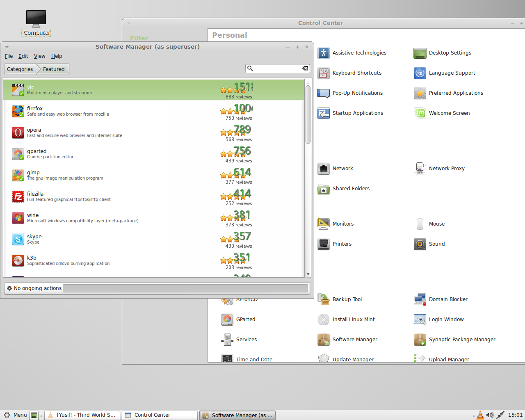Click the firefox icon in Software Manager list
Image resolution: width=525 pixels, height=420 pixels.
tap(18, 111)
